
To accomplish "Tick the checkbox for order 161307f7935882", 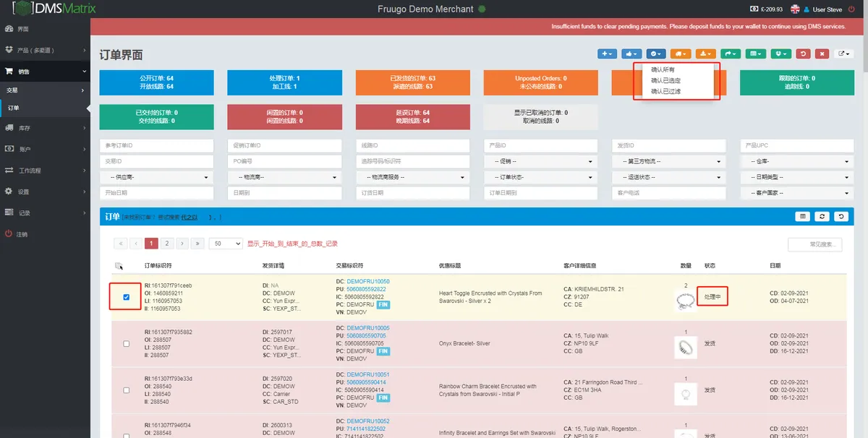I will [127, 343].
